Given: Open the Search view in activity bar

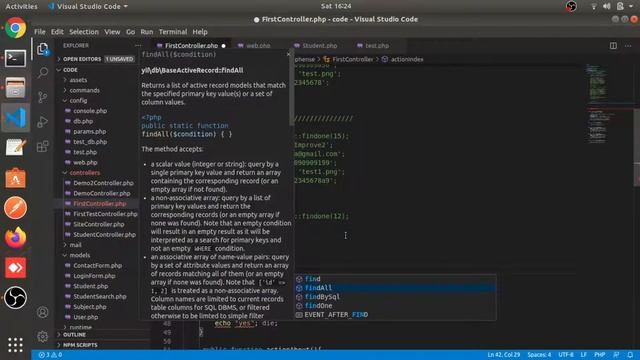Looking at the screenshot, I should point(42,73).
